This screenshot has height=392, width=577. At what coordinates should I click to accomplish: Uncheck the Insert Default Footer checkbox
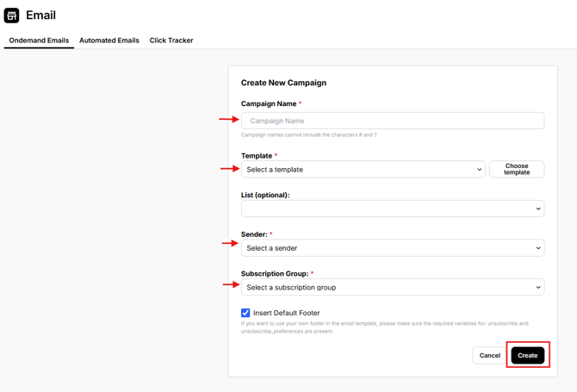tap(245, 313)
